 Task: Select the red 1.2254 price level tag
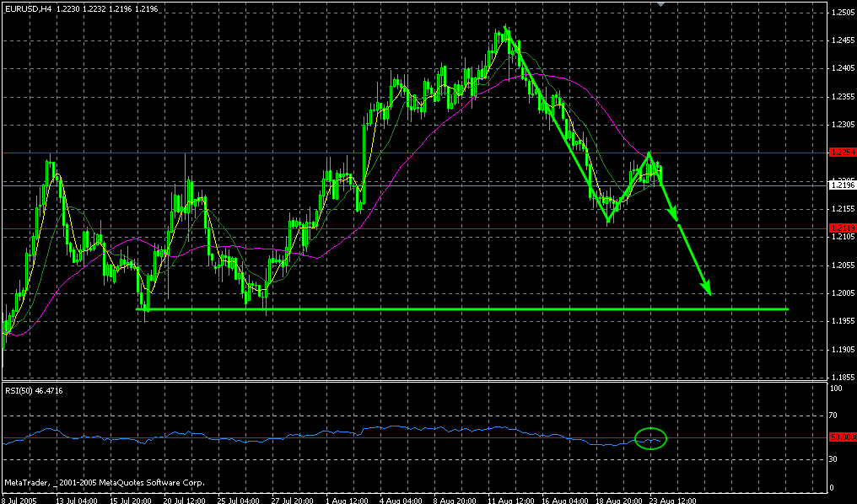click(x=843, y=153)
